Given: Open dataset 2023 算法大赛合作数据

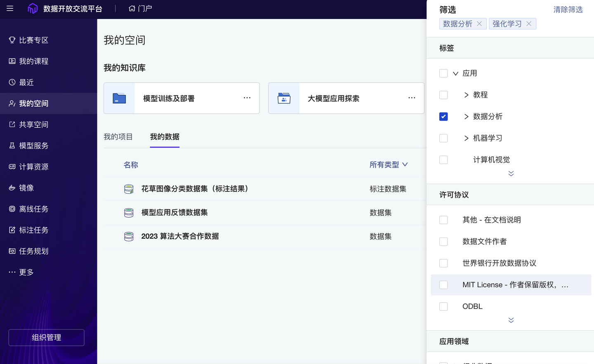Looking at the screenshot, I should [180, 236].
